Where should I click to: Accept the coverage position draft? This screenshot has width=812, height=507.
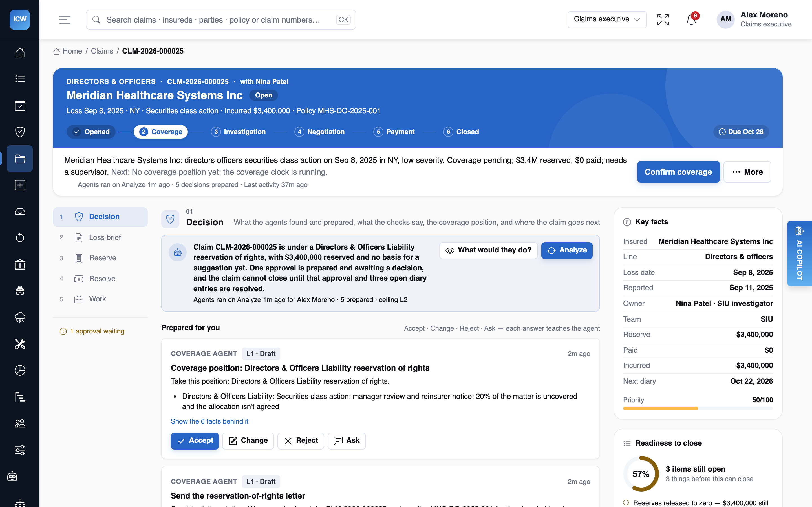pos(195,441)
